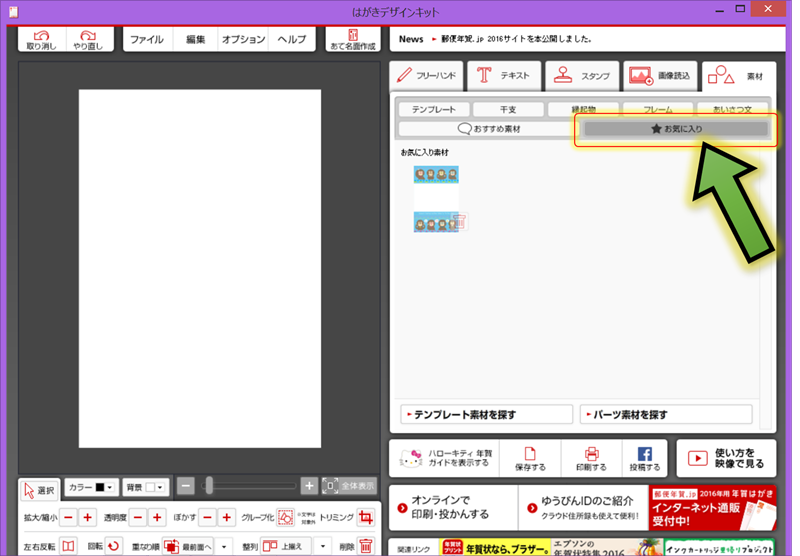Image resolution: width=800 pixels, height=556 pixels.
Task: Toggle 全体表示 fit-to-view button
Action: click(349, 486)
